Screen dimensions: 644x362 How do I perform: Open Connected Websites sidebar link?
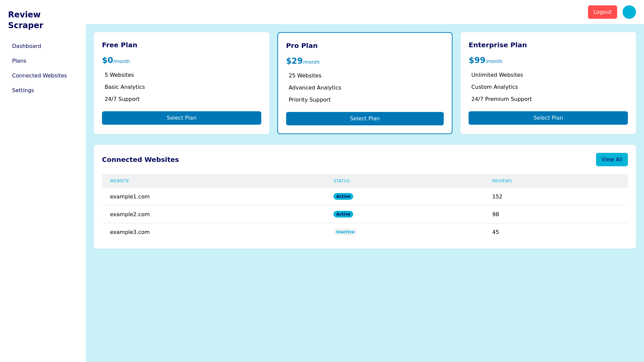tap(39, 76)
